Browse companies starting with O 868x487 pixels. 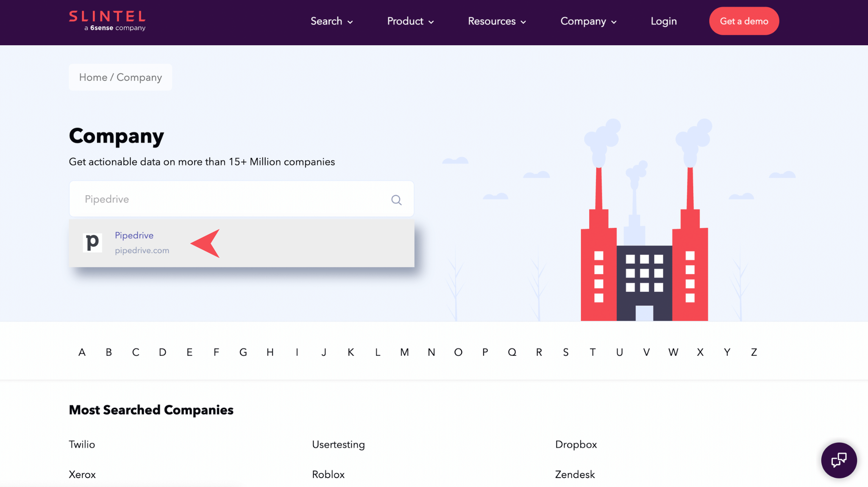tap(458, 352)
